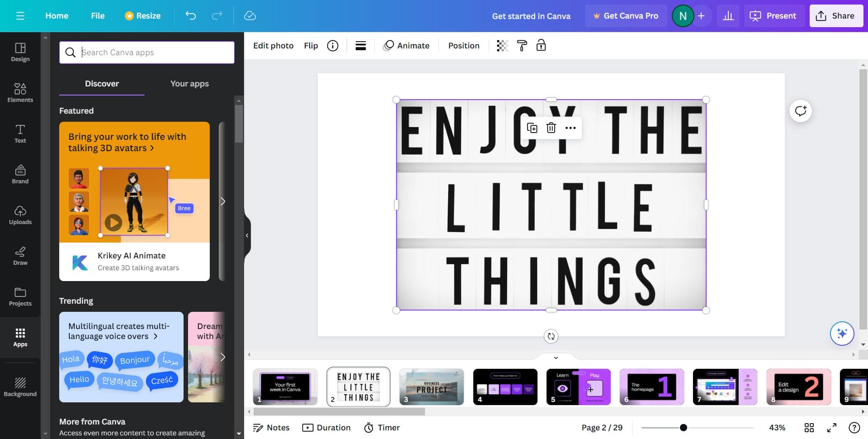Collapse the apps side panel chevron
Image resolution: width=868 pixels, height=439 pixels.
coord(247,235)
